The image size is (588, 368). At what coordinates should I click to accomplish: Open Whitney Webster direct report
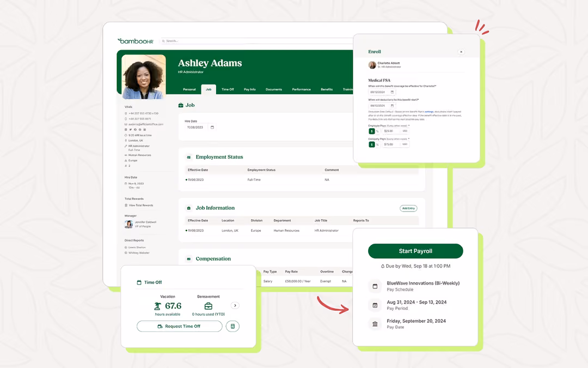(139, 253)
